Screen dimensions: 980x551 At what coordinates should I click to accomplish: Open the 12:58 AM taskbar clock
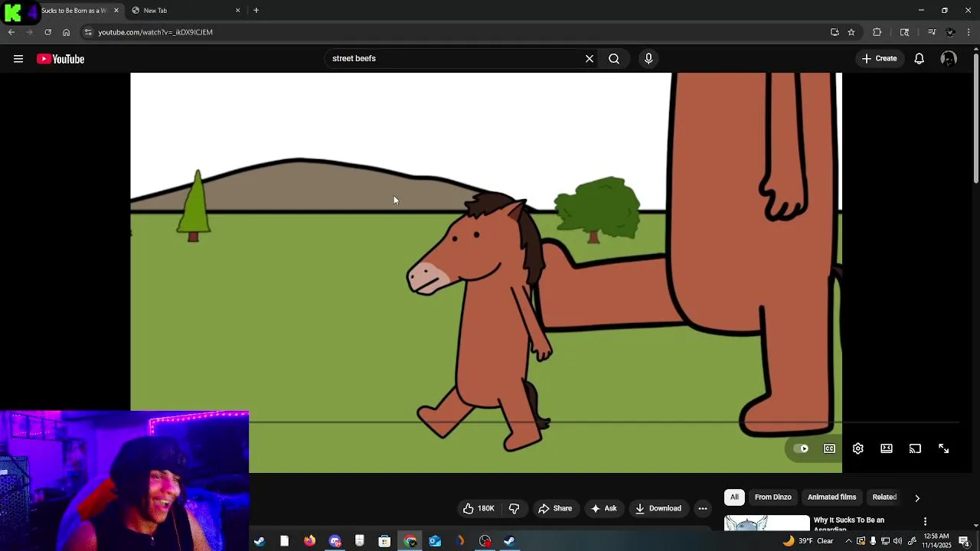[937, 541]
